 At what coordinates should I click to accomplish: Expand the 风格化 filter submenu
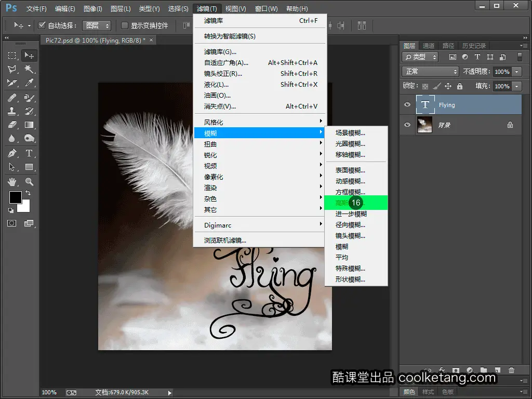[x=259, y=122]
